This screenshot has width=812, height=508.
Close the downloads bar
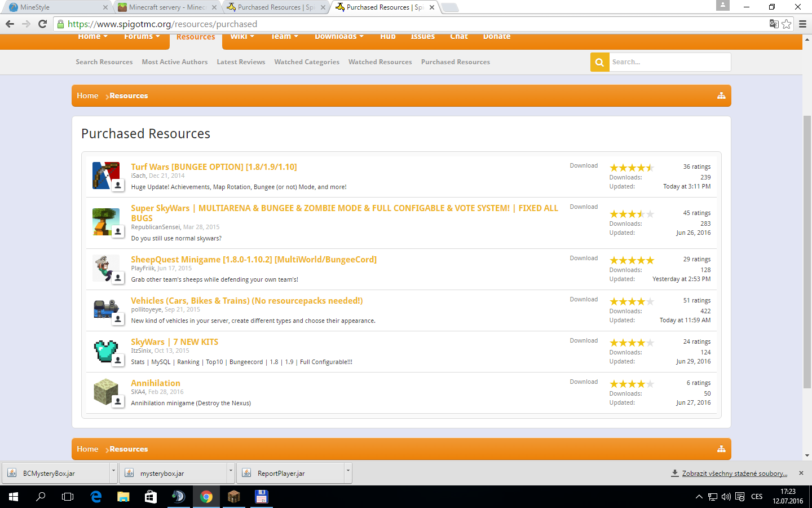[801, 473]
